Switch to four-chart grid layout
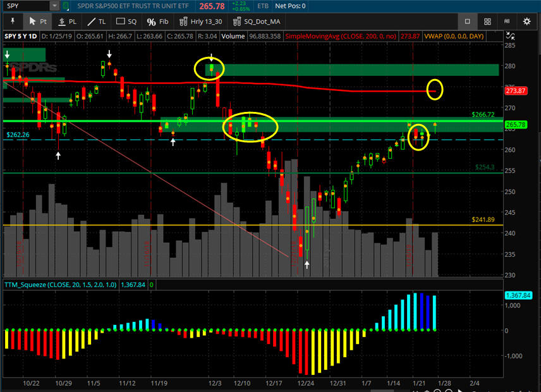Image resolution: width=541 pixels, height=392 pixels. (487, 21)
